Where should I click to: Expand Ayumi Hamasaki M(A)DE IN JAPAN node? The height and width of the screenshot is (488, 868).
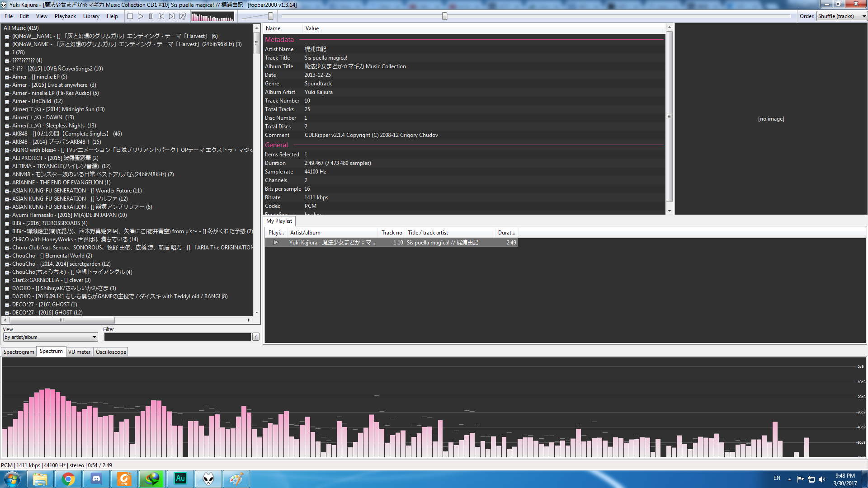(x=7, y=216)
